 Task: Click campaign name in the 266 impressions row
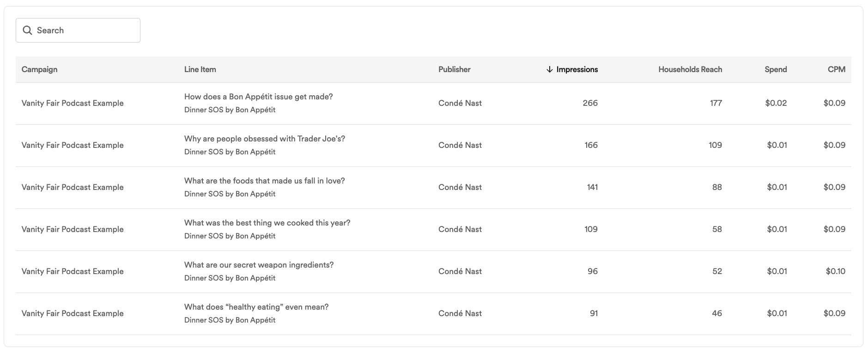coord(73,103)
